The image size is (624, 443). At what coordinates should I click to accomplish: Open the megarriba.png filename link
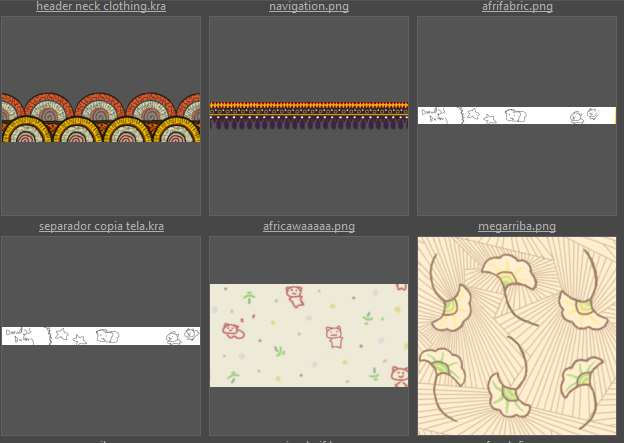click(x=516, y=227)
